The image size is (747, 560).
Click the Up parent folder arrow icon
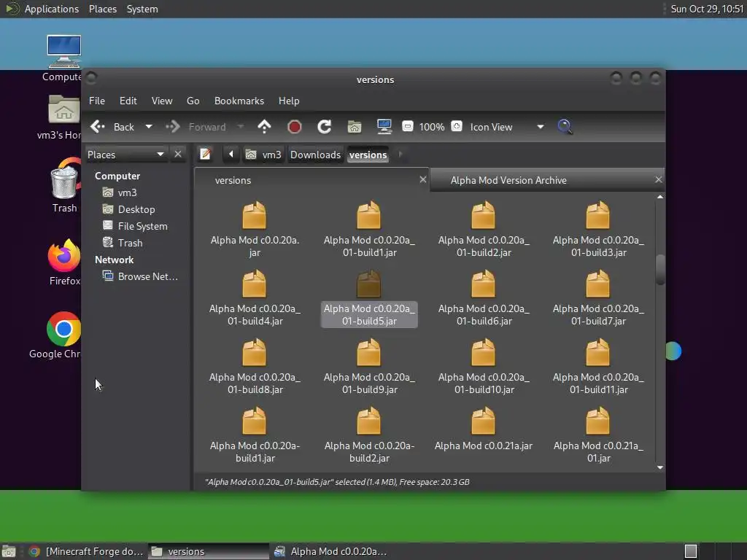click(x=264, y=127)
